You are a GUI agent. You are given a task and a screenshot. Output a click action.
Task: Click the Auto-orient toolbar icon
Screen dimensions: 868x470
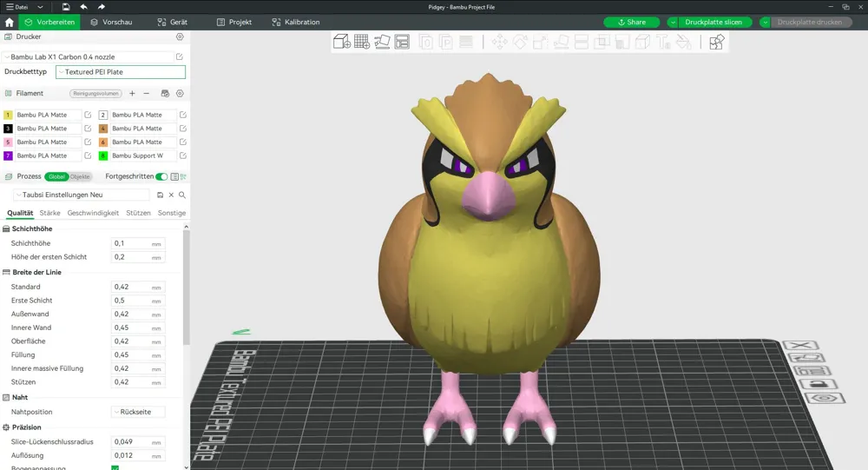pos(382,42)
